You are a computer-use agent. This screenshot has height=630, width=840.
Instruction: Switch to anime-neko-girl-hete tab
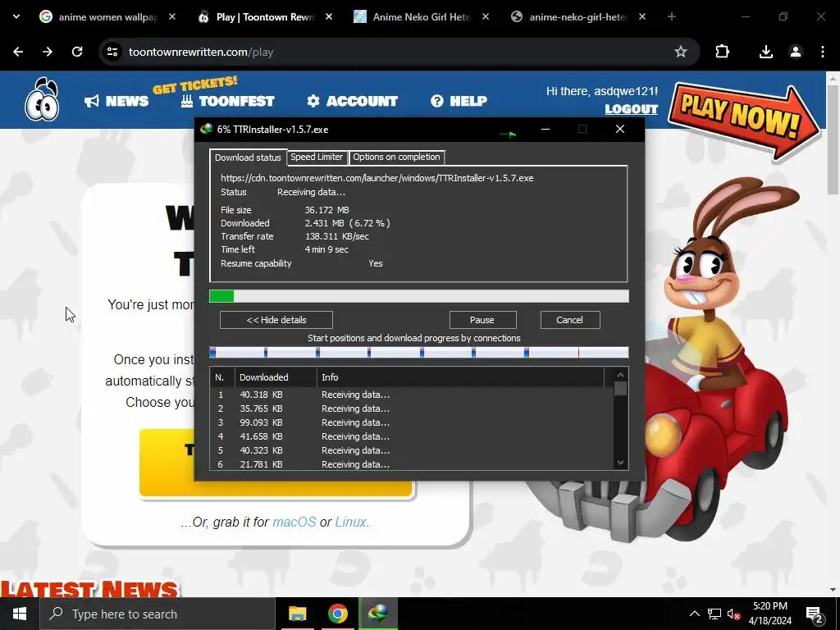click(x=578, y=17)
